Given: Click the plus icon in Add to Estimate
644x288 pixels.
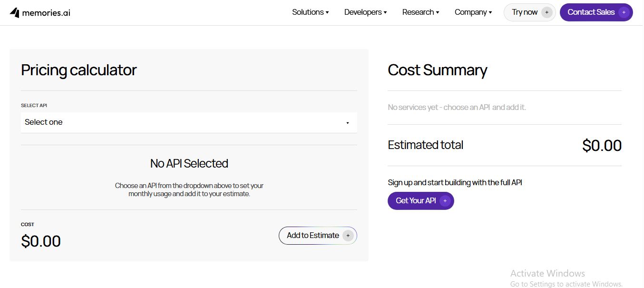Looking at the screenshot, I should (x=348, y=236).
